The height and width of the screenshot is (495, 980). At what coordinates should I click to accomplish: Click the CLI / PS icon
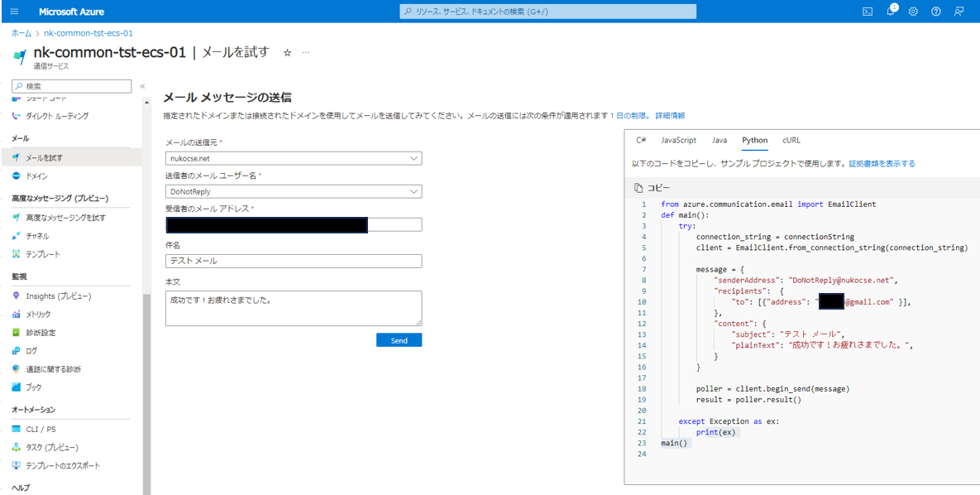[x=17, y=430]
